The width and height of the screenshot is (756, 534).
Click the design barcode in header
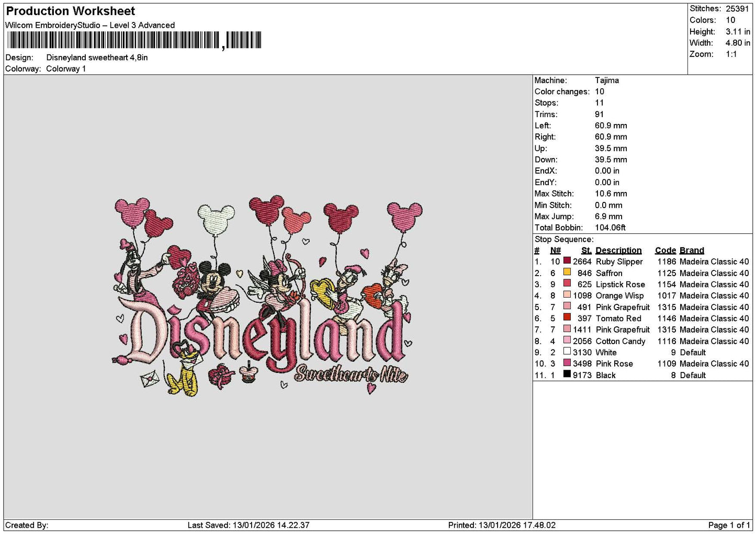pos(134,40)
